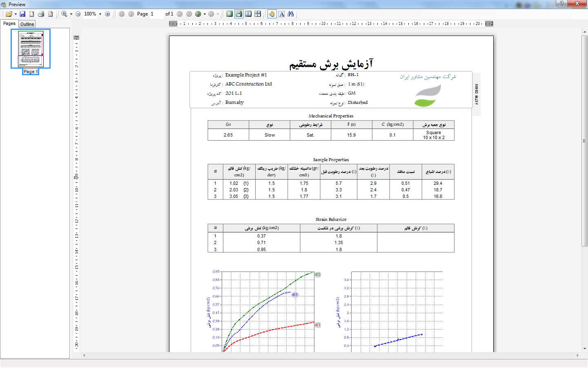Click the green navigate back arrow
Image resolution: width=588 pixels, height=368 pixels.
coord(198,14)
